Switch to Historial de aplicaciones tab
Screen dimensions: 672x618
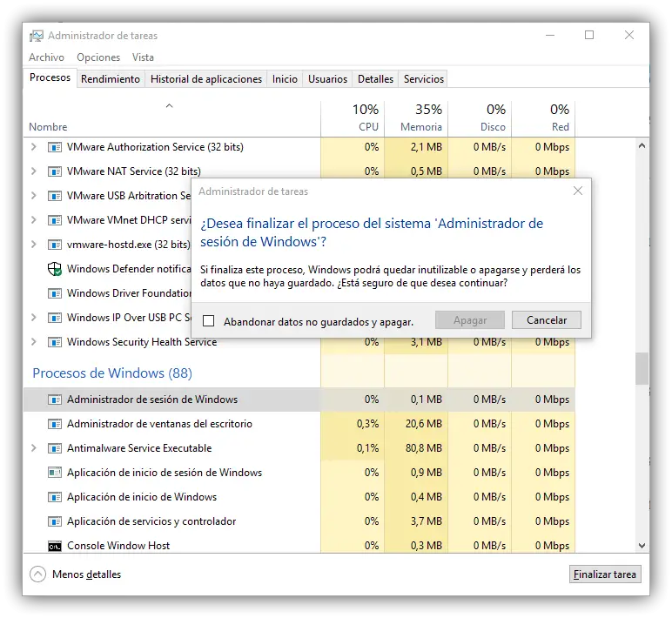point(206,79)
